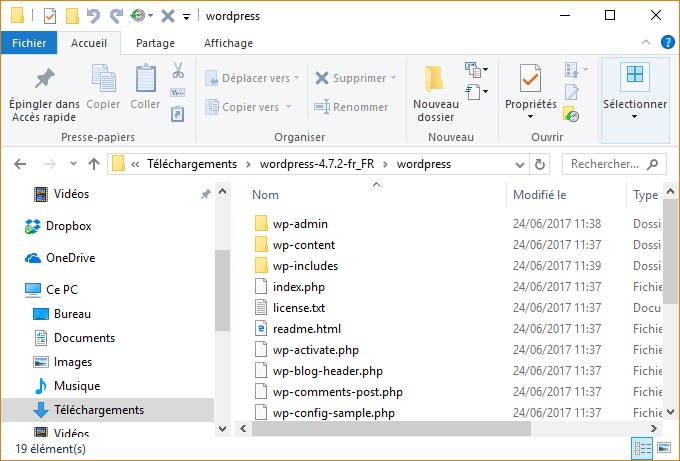The height and width of the screenshot is (461, 680).
Task: Switch to the Affichage tab
Action: click(228, 43)
